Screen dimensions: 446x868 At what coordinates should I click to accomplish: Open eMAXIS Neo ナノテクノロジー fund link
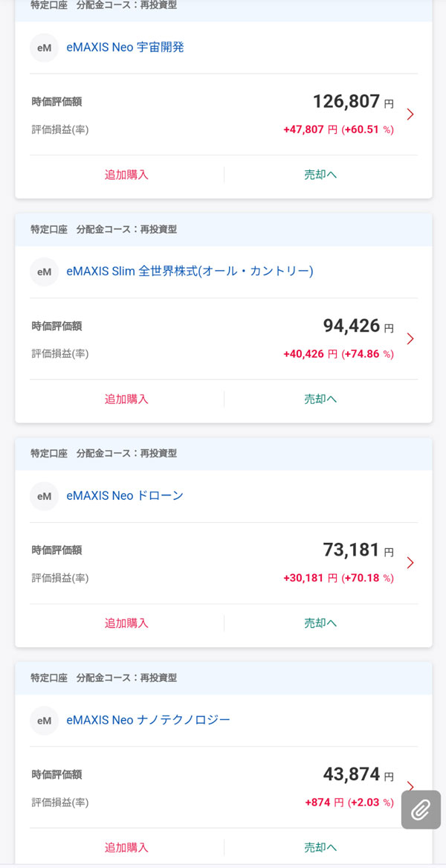point(148,720)
